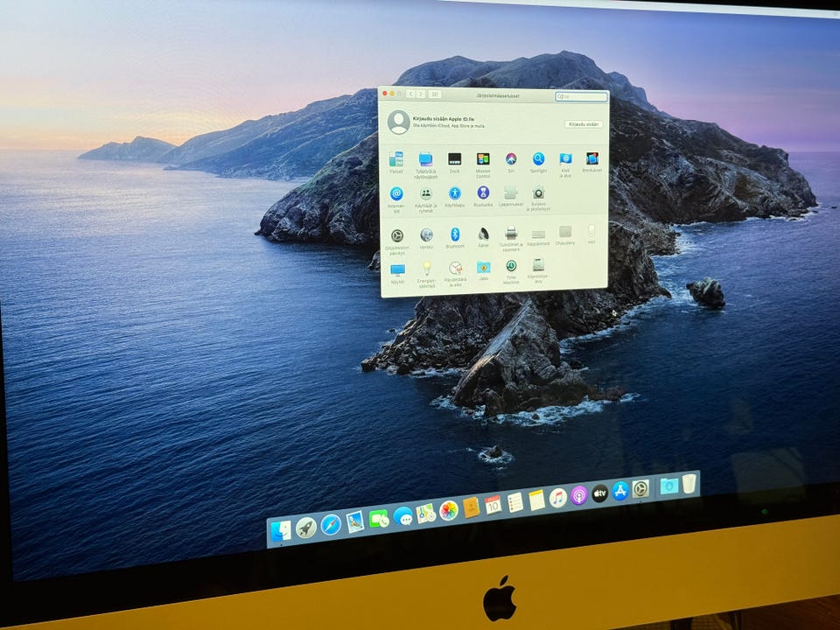Open Mail from the Dock
The height and width of the screenshot is (630, 840).
coord(355,521)
